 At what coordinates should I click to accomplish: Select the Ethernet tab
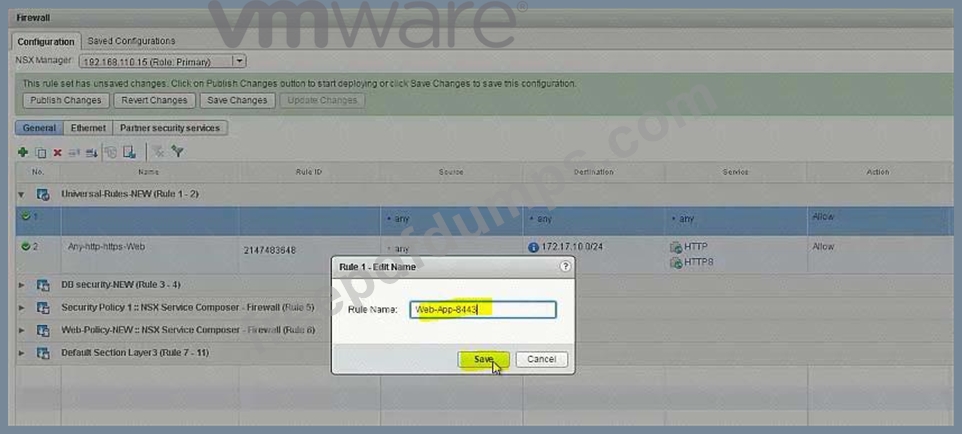pos(88,128)
